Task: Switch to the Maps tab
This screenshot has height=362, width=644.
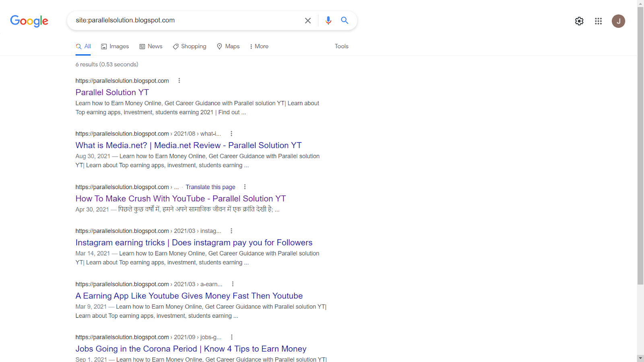Action: point(228,46)
